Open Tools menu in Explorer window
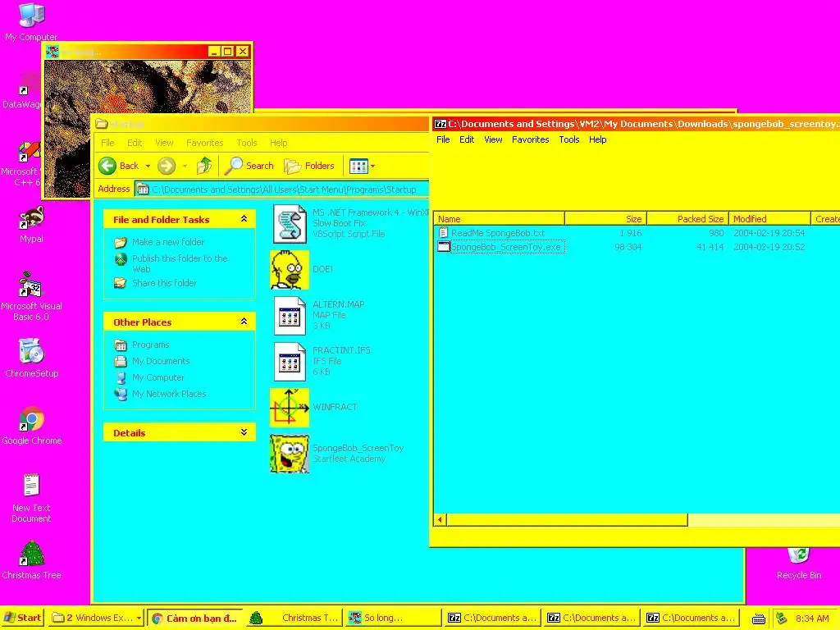 [247, 143]
